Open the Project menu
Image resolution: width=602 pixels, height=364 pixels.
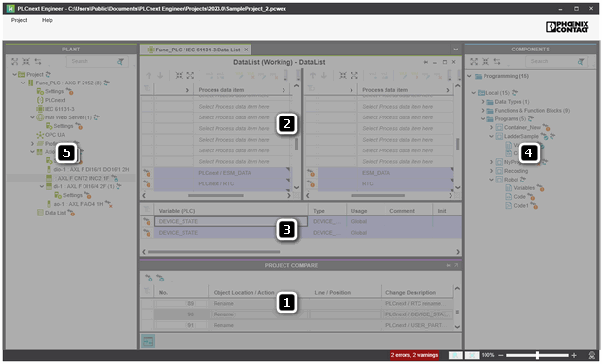[x=18, y=20]
